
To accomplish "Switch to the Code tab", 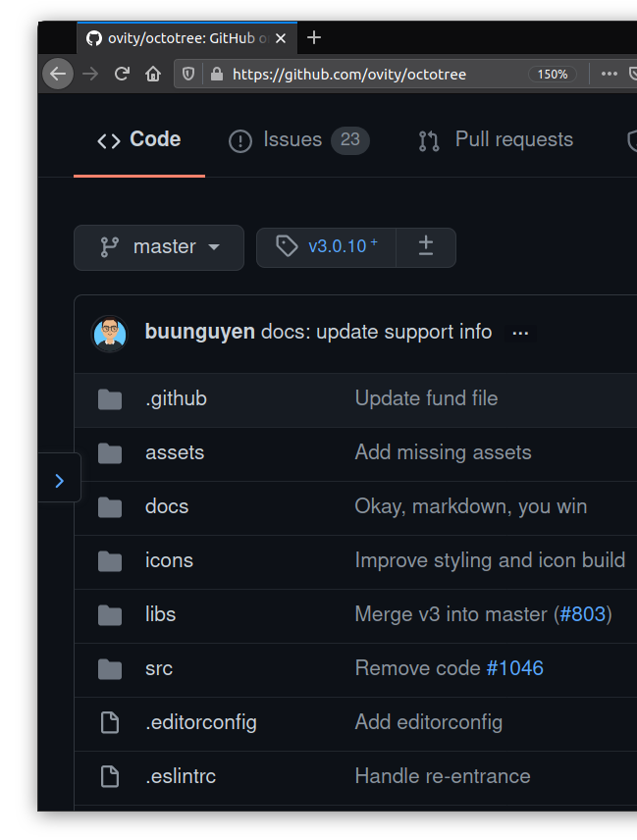I will (x=139, y=139).
